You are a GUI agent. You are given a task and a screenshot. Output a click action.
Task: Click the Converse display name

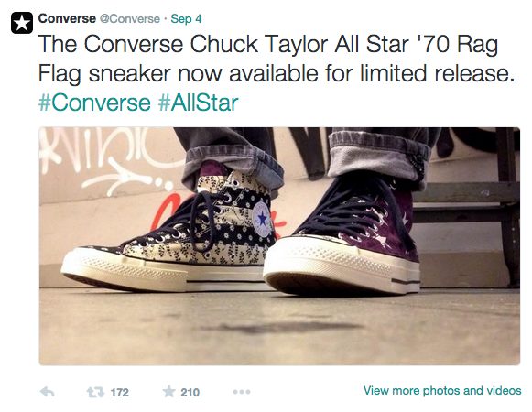(x=67, y=18)
